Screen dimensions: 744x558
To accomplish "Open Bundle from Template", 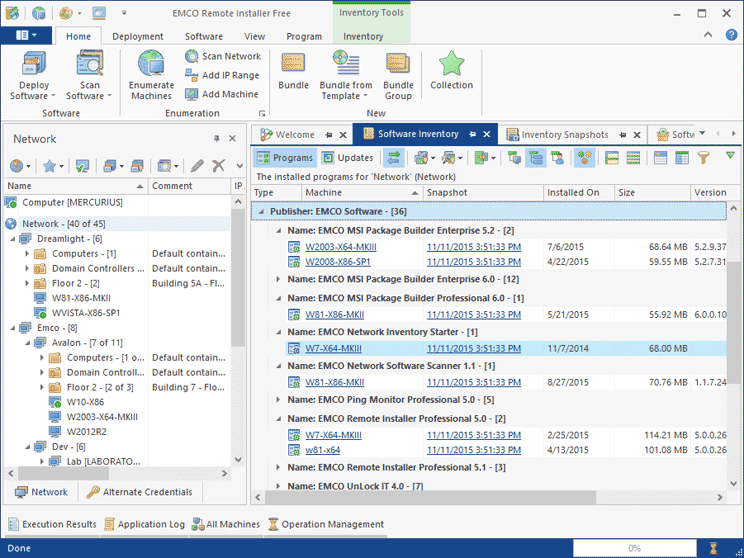I will click(x=346, y=76).
